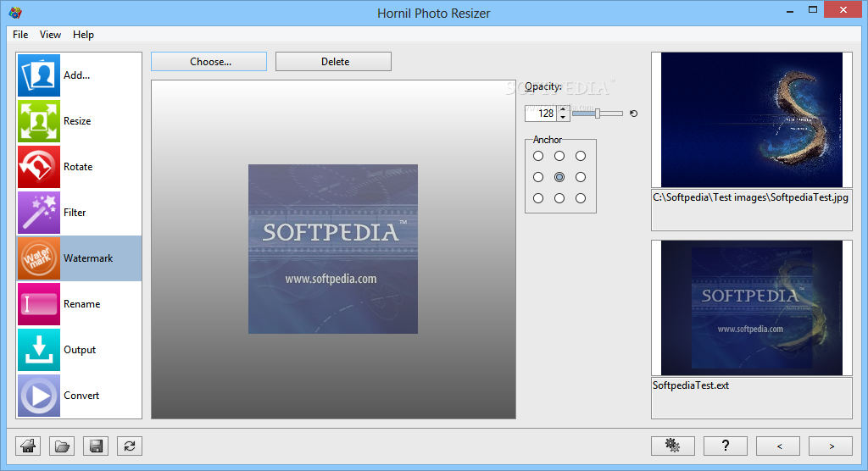Image resolution: width=868 pixels, height=471 pixels.
Task: Set anchor to top-right radio button
Action: (581, 156)
